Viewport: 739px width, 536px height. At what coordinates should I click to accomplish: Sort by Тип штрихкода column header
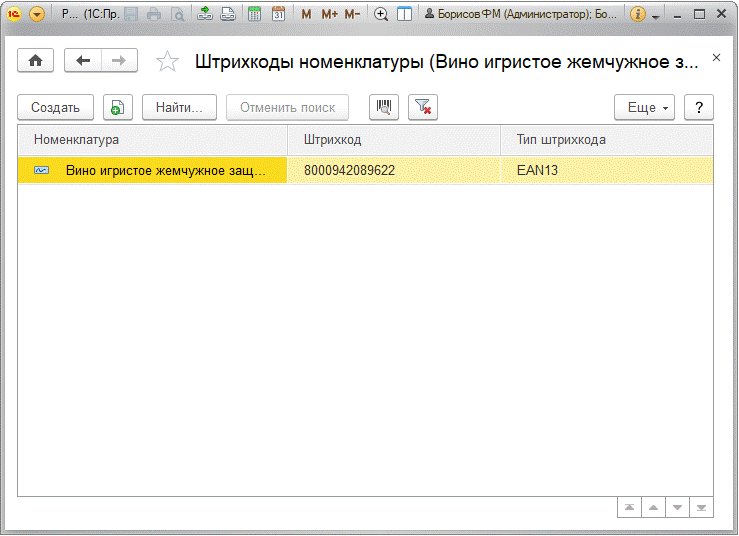[607, 140]
